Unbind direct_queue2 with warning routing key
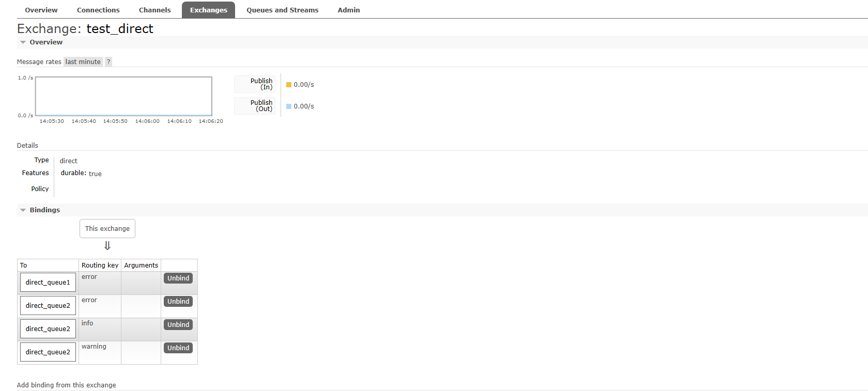 point(178,348)
